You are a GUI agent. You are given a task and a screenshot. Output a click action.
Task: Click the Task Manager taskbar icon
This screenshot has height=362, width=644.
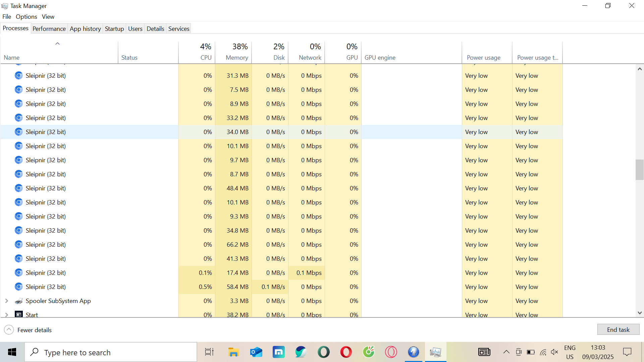pos(436,352)
